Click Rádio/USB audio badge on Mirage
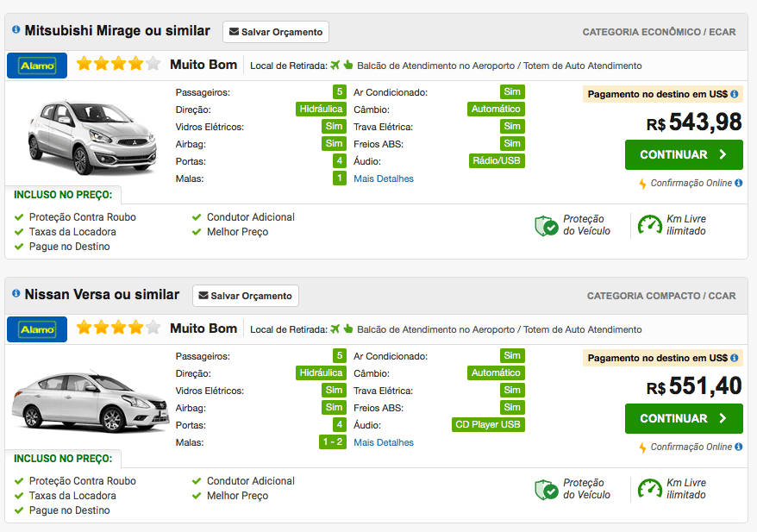 (497, 160)
